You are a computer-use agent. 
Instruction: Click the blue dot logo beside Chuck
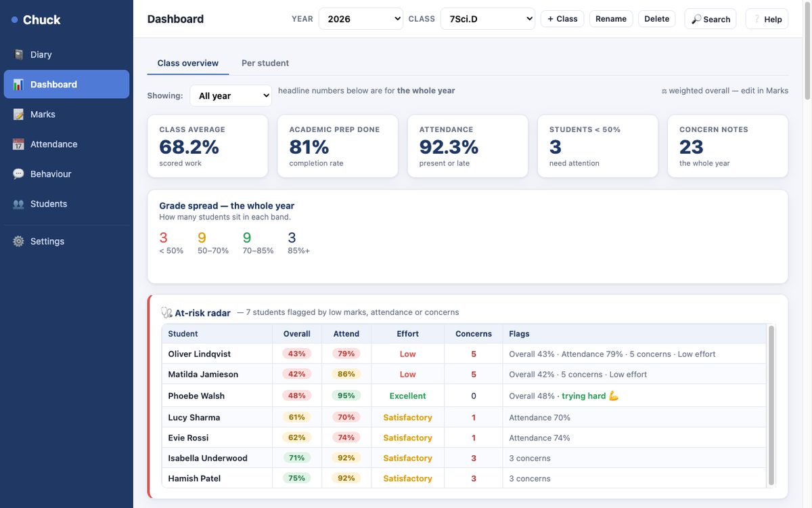(15, 20)
